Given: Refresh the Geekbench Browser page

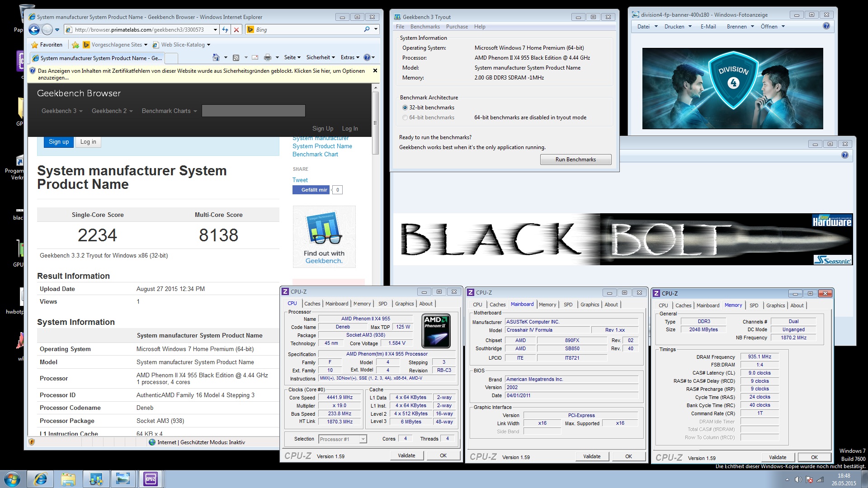Looking at the screenshot, I should coord(225,30).
